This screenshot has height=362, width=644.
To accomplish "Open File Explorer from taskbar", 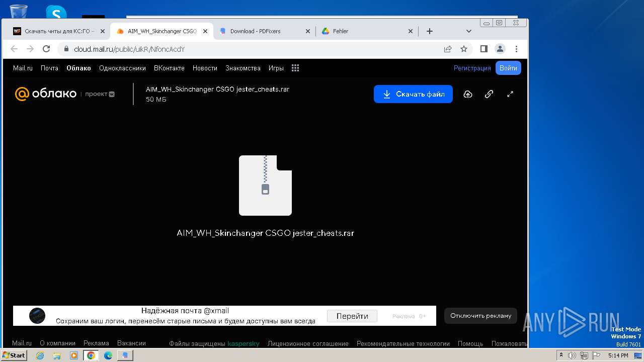I will [57, 355].
